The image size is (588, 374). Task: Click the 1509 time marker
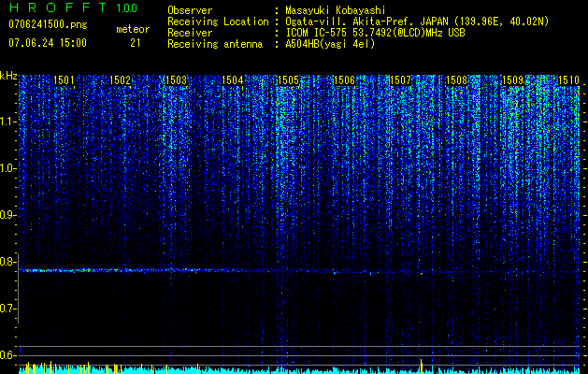(512, 79)
